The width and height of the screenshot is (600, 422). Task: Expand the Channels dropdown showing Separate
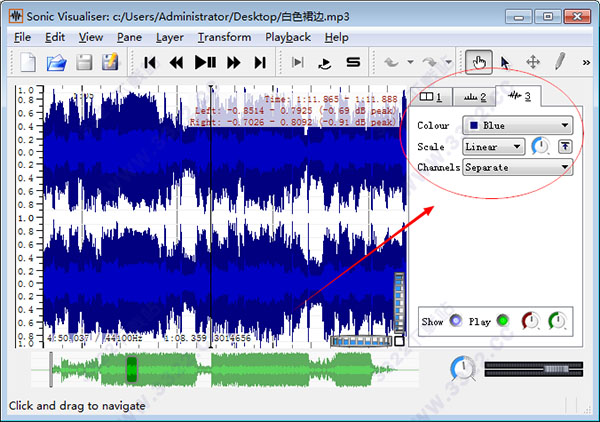[x=517, y=167]
